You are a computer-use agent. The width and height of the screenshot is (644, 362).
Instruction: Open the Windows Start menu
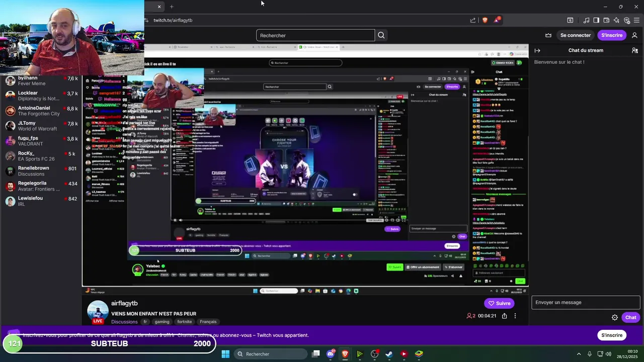point(225,354)
